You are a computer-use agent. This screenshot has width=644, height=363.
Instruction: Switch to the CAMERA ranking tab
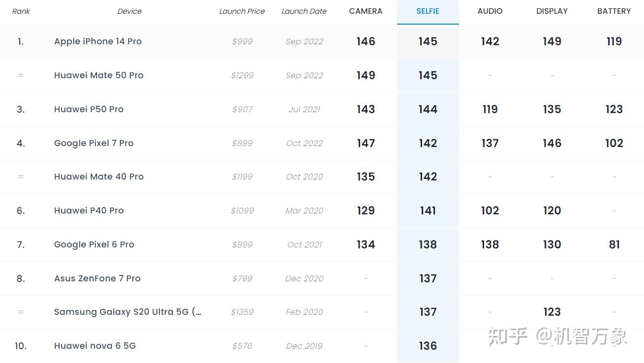click(366, 11)
